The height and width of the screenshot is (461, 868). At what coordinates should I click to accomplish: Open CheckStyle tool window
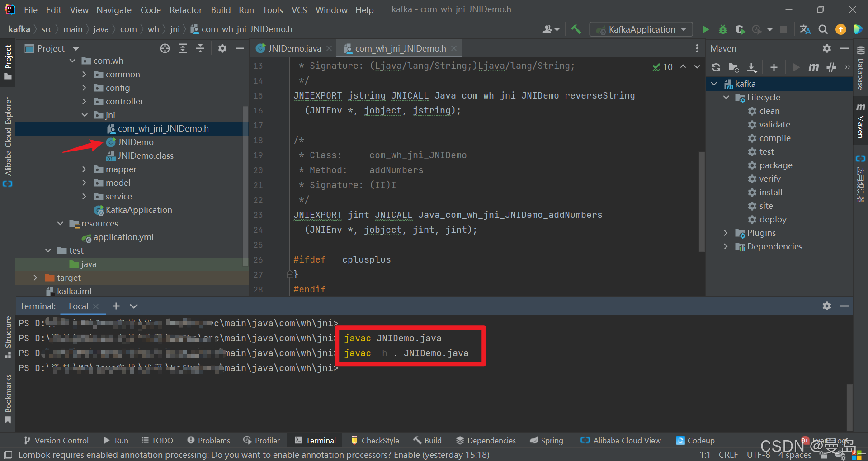pyautogui.click(x=375, y=441)
